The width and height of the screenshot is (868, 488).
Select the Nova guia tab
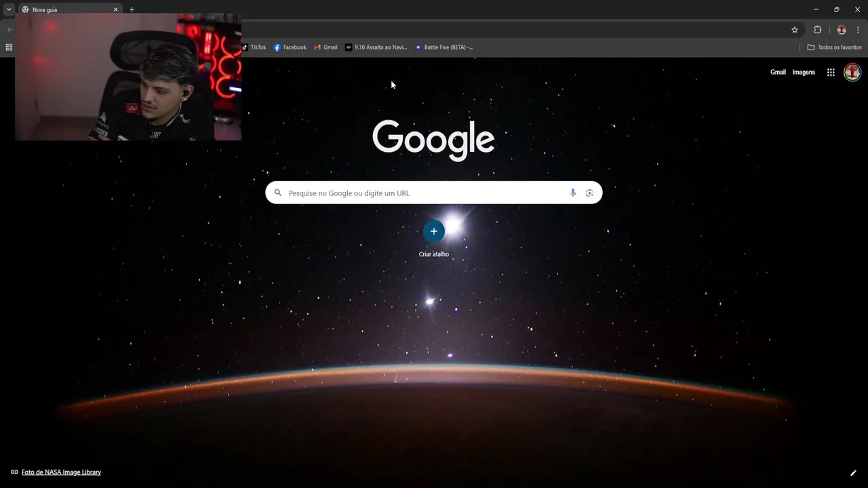click(71, 9)
